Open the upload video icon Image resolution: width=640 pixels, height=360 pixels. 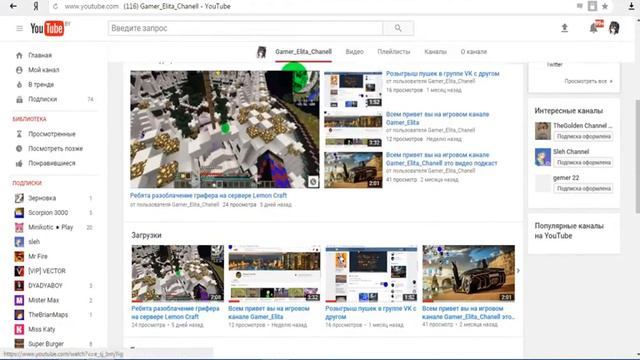[564, 28]
